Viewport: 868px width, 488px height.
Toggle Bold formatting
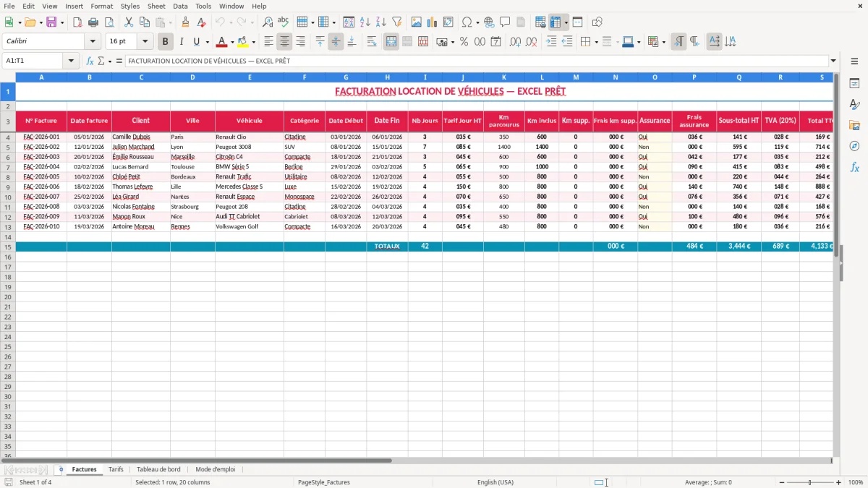tap(165, 42)
